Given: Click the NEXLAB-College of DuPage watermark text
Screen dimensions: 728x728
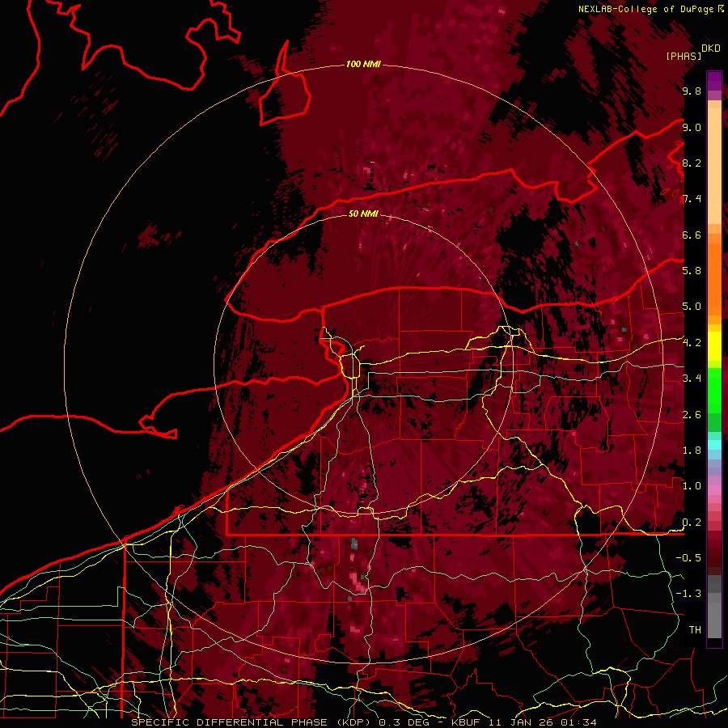Looking at the screenshot, I should tap(646, 9).
